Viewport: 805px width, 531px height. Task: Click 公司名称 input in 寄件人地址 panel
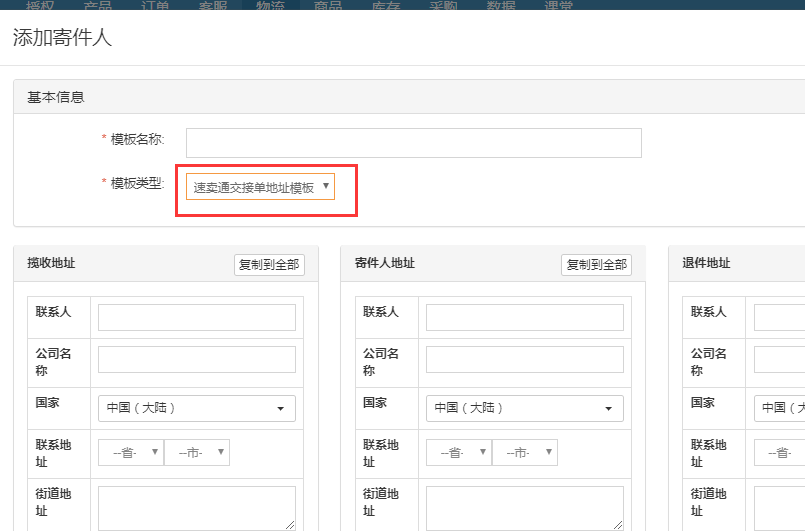[x=525, y=359]
